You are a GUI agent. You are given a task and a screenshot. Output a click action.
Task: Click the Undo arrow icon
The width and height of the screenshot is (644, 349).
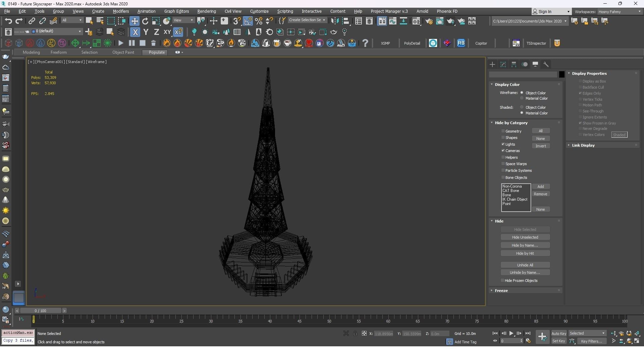tap(8, 21)
